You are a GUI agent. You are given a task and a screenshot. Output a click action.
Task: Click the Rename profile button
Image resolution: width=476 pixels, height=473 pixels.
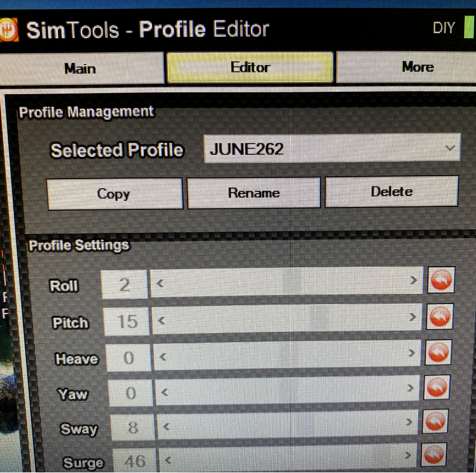pos(254,193)
